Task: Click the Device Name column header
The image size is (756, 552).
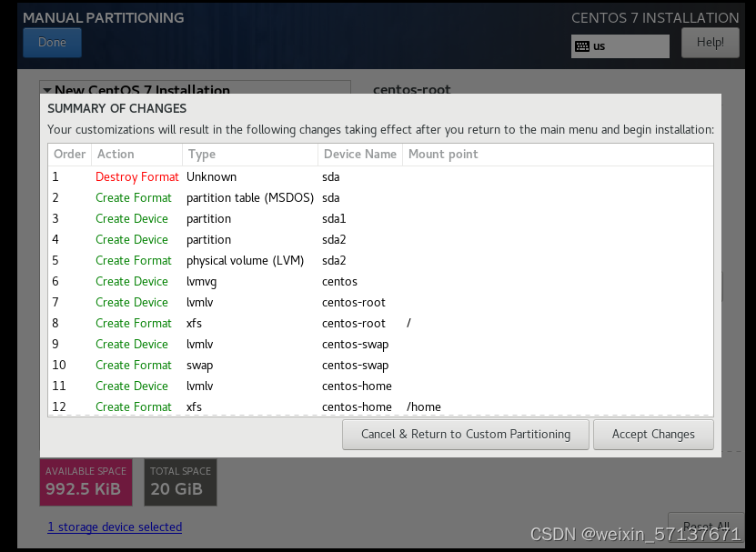Action: tap(360, 155)
